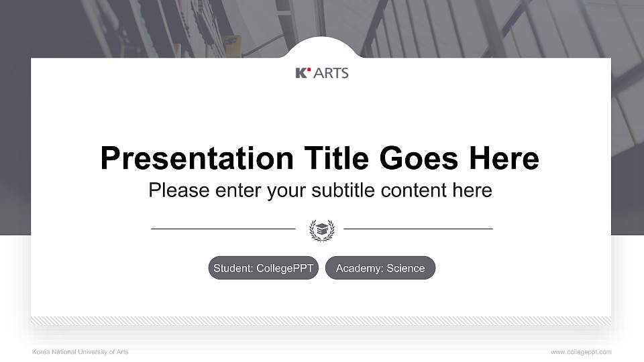644x362 pixels.
Task: Select the divider line right of emblem
Action: point(418,229)
